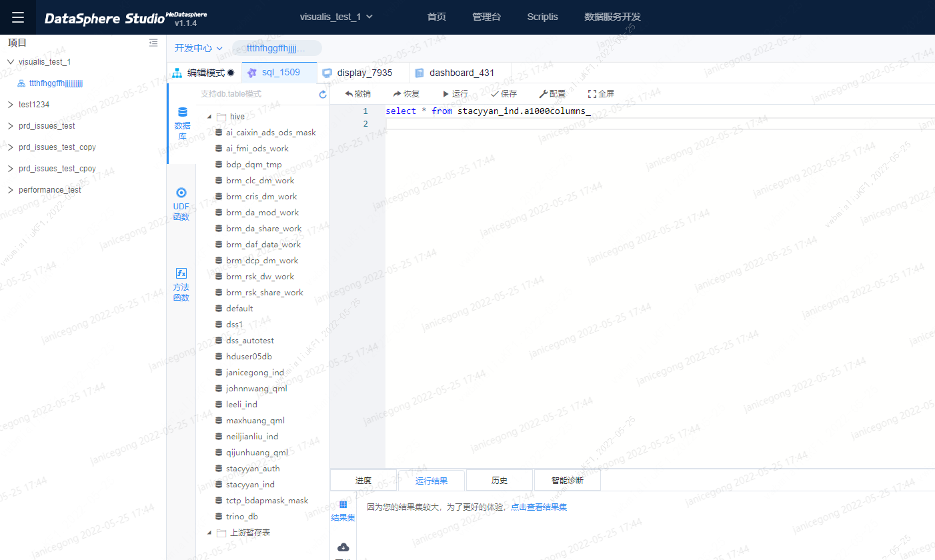Collapse the hive database tree

click(209, 116)
